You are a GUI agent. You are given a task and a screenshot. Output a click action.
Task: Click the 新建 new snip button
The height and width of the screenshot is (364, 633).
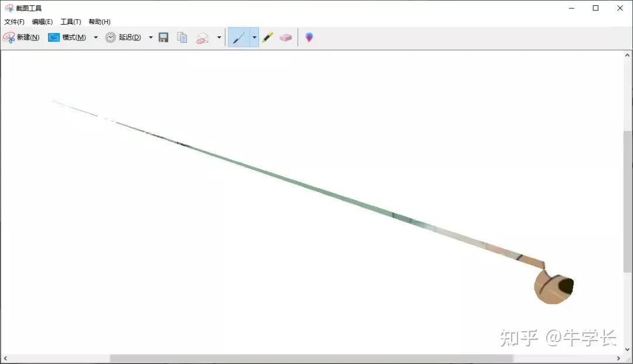[x=21, y=38]
